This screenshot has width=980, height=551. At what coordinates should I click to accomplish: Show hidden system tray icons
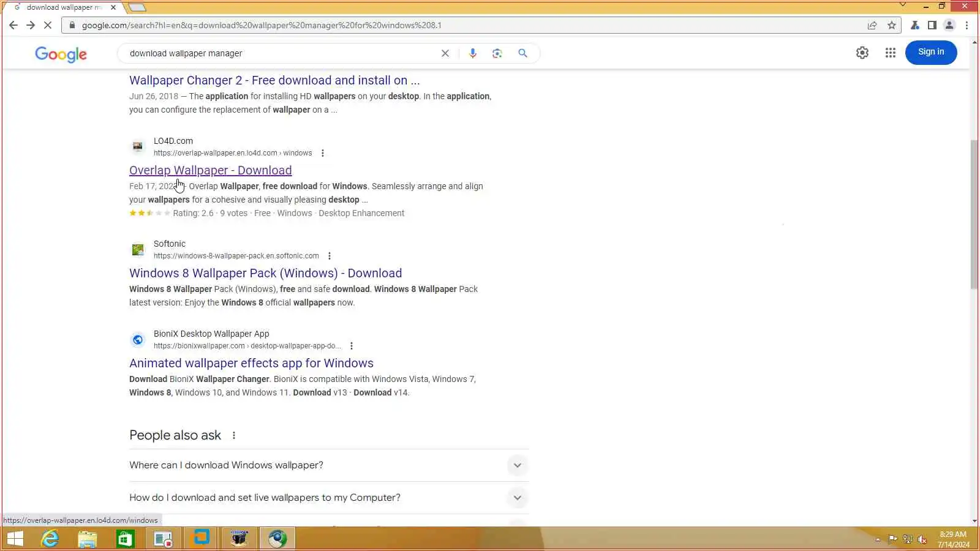coord(878,539)
